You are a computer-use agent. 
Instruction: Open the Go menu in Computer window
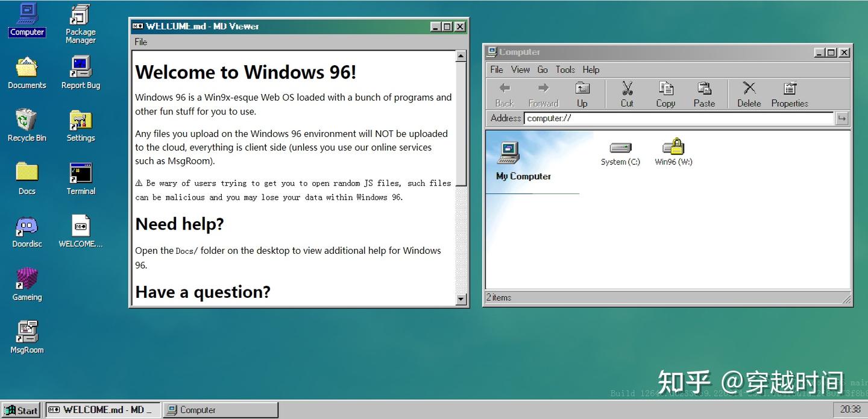point(542,69)
